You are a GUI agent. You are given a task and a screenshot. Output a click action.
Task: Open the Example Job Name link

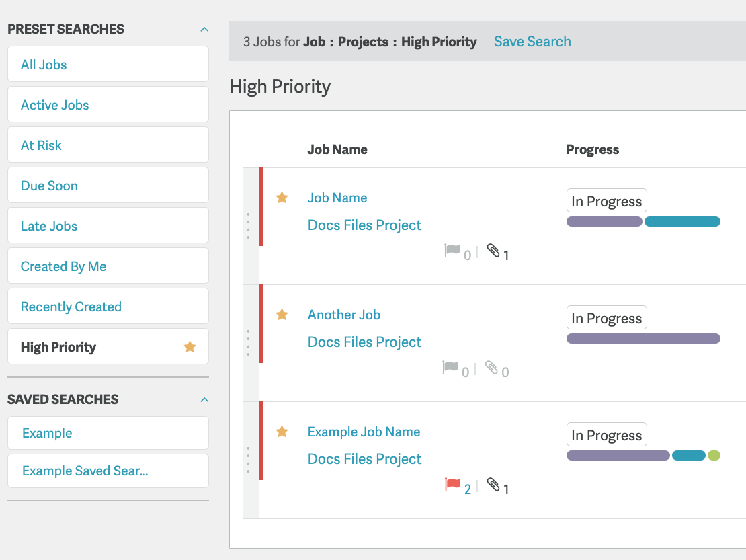[x=364, y=432]
